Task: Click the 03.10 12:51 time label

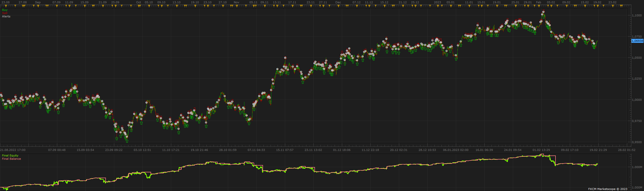Action: 142,150
